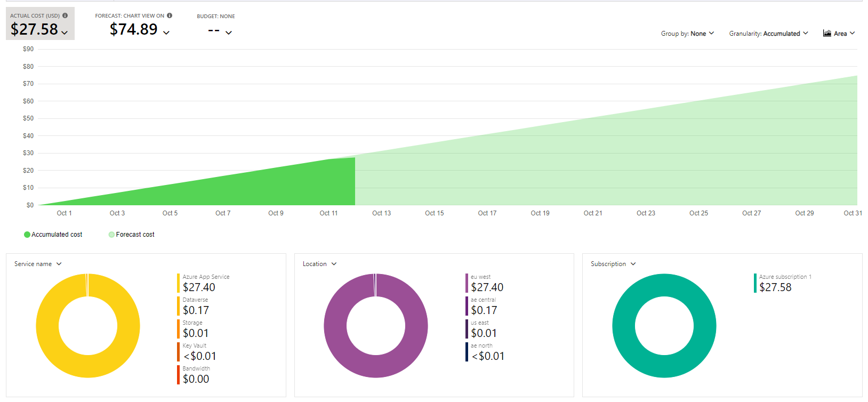Select the ae central location entry
Viewport: 868px width, 402px height.
tap(481, 306)
